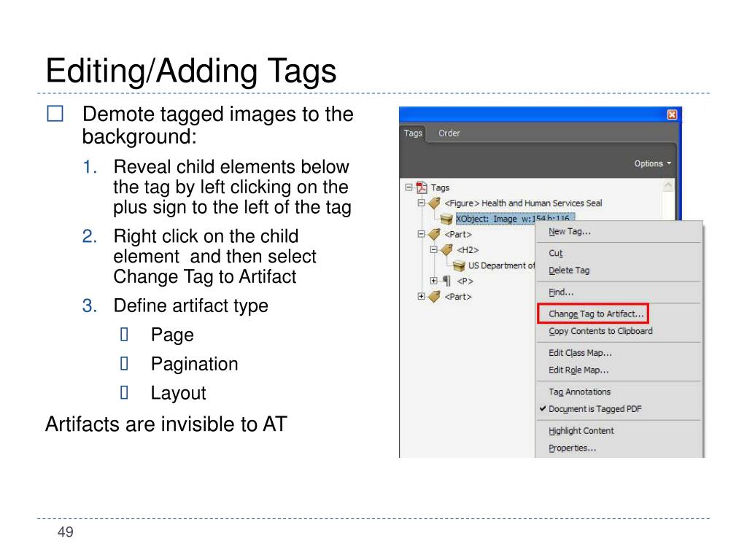The image size is (747, 560).
Task: Close the Tags panel with red X
Action: click(x=672, y=114)
